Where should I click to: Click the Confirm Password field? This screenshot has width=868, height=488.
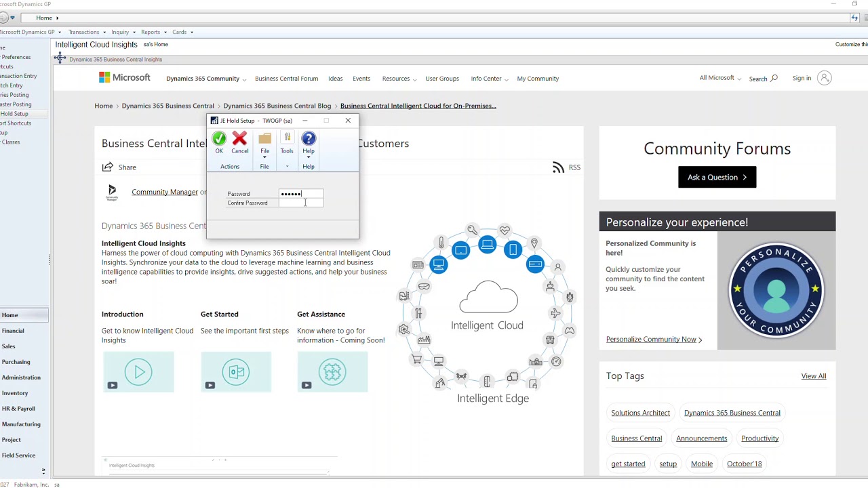[301, 203]
